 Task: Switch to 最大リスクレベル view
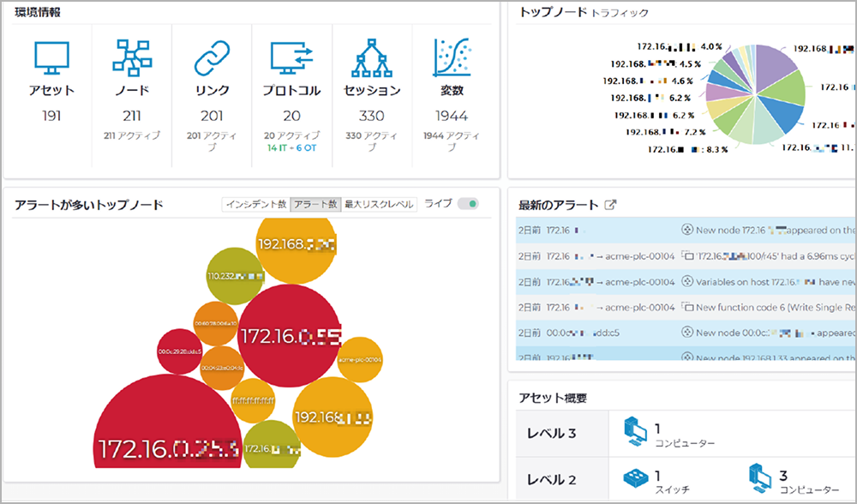click(x=379, y=204)
